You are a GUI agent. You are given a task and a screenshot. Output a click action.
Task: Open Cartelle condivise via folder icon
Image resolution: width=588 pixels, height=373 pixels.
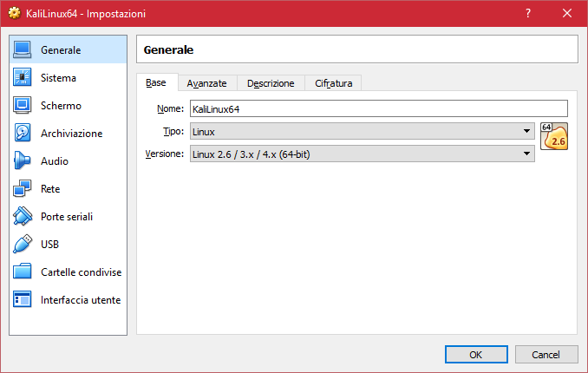[23, 272]
